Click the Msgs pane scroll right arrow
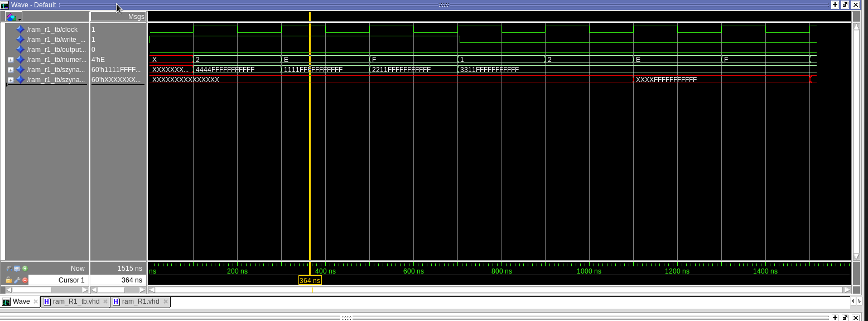 tap(142, 290)
